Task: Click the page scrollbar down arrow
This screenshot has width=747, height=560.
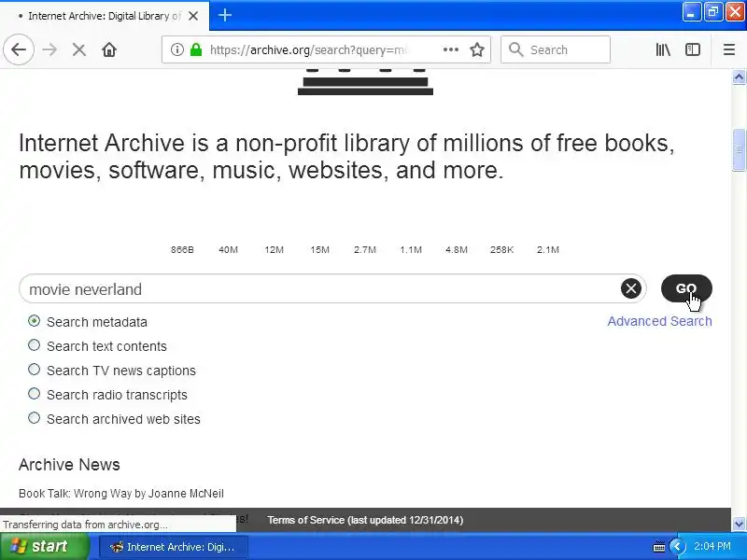Action: (739, 524)
